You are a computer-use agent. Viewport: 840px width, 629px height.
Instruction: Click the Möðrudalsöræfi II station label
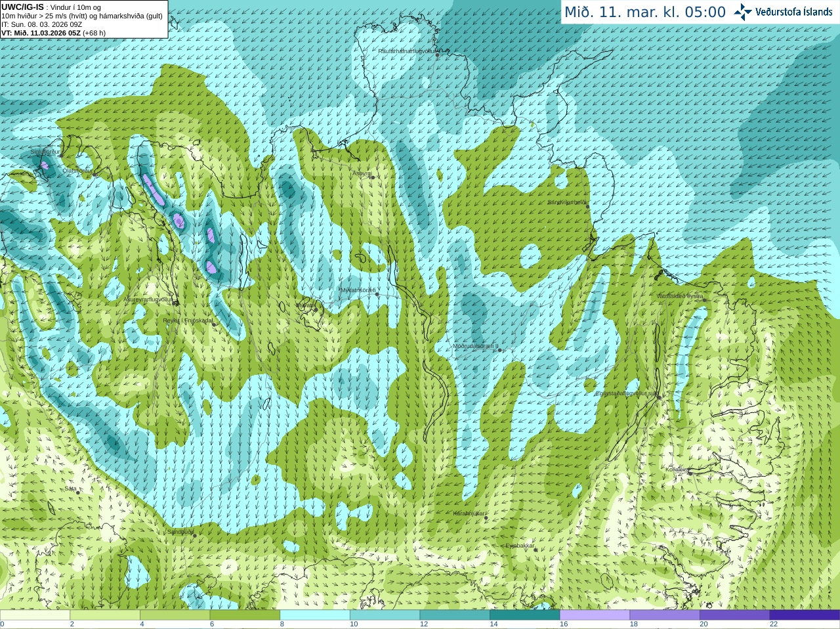tap(476, 346)
